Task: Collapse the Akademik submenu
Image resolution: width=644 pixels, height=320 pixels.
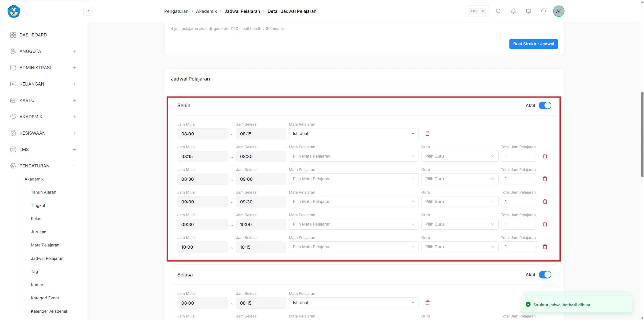Action: pyautogui.click(x=74, y=179)
